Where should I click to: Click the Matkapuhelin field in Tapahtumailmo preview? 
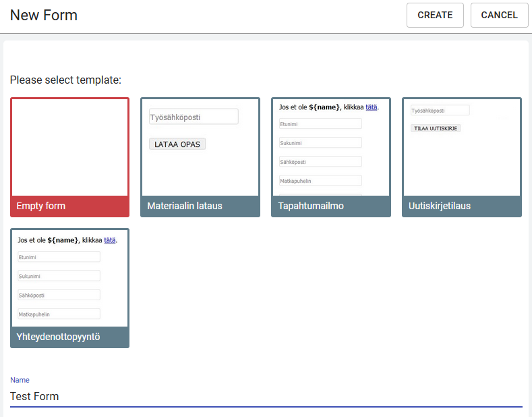pyautogui.click(x=320, y=181)
